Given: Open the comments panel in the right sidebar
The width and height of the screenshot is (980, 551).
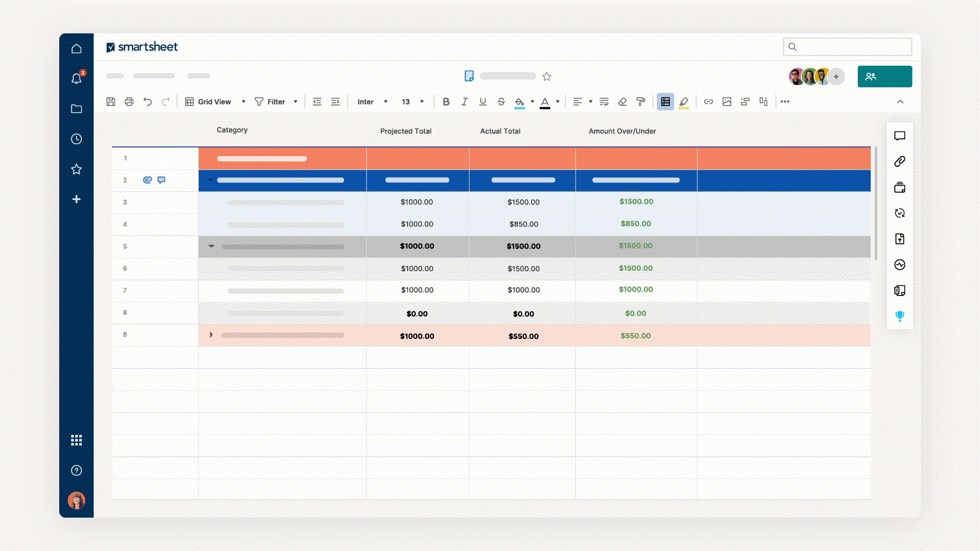Looking at the screenshot, I should click(x=899, y=136).
